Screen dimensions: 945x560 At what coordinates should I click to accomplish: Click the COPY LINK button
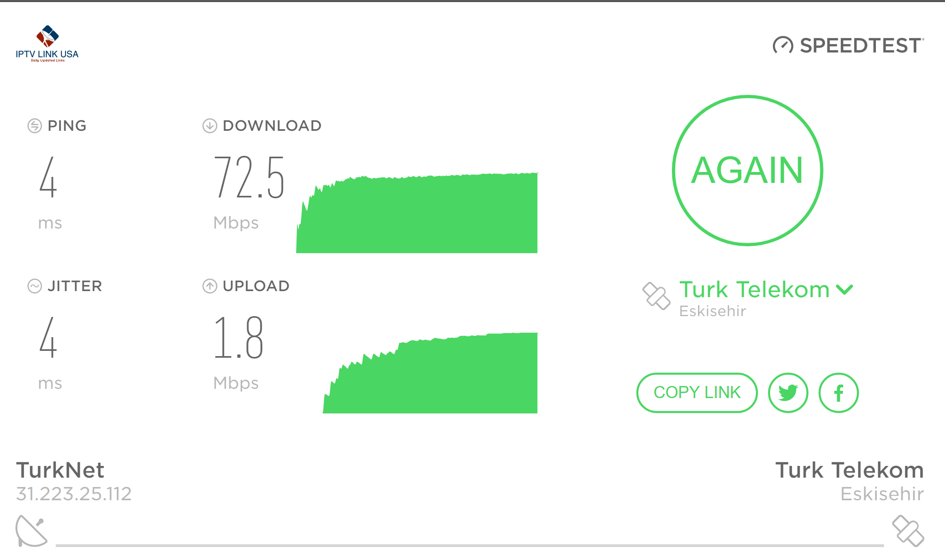(x=697, y=392)
